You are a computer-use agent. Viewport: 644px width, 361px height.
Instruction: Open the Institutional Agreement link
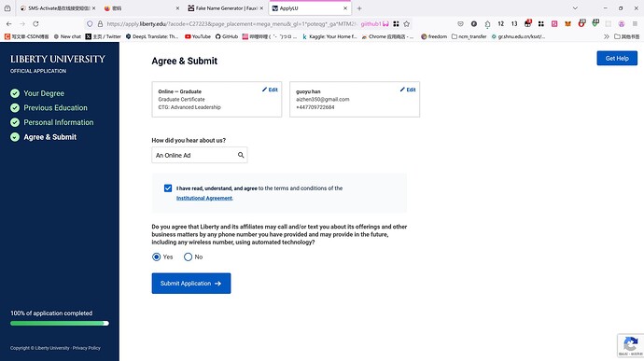pyautogui.click(x=204, y=198)
